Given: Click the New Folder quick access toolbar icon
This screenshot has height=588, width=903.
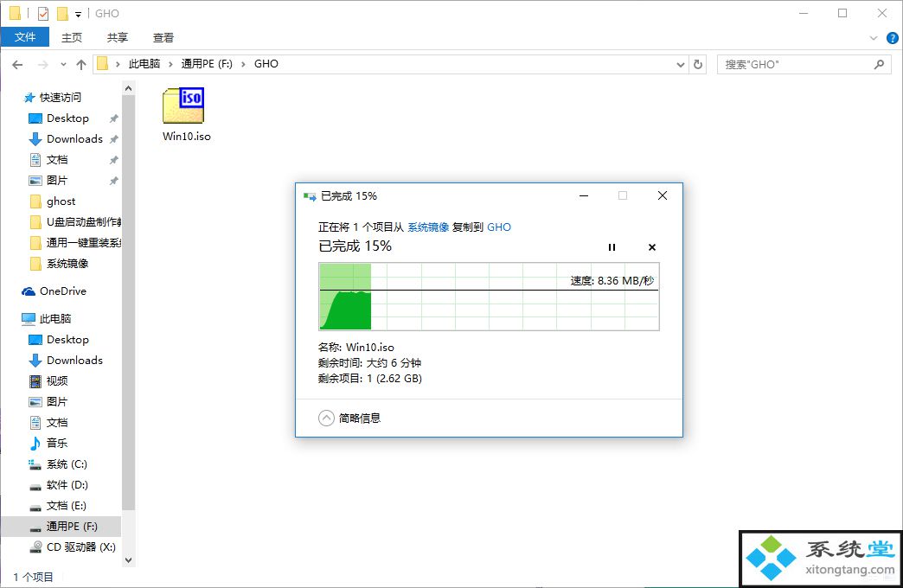Looking at the screenshot, I should click(x=62, y=13).
